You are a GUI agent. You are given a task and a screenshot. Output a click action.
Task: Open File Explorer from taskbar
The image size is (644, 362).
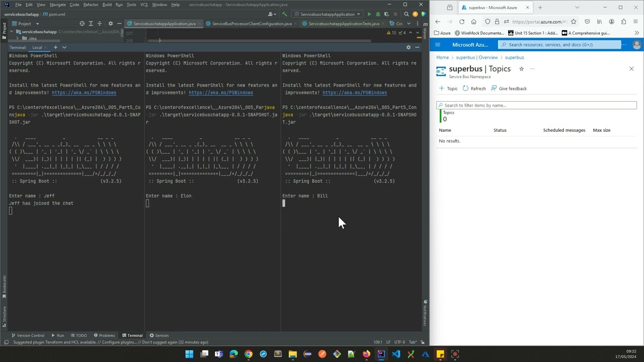292,354
